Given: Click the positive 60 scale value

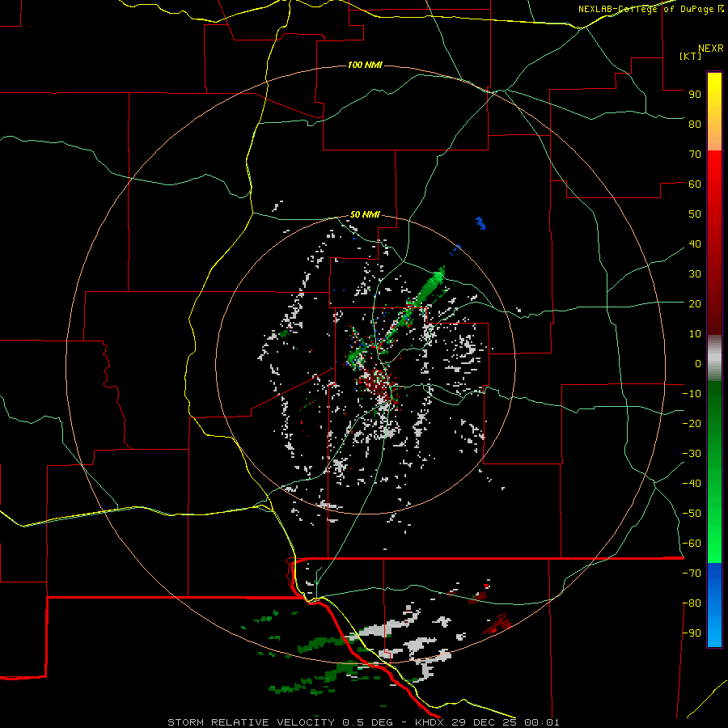Looking at the screenshot, I should coord(695,184).
